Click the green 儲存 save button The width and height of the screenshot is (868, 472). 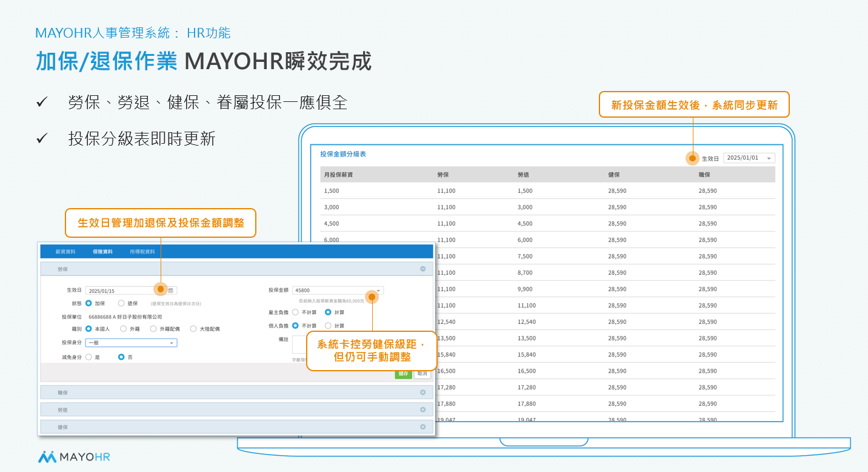pyautogui.click(x=403, y=374)
